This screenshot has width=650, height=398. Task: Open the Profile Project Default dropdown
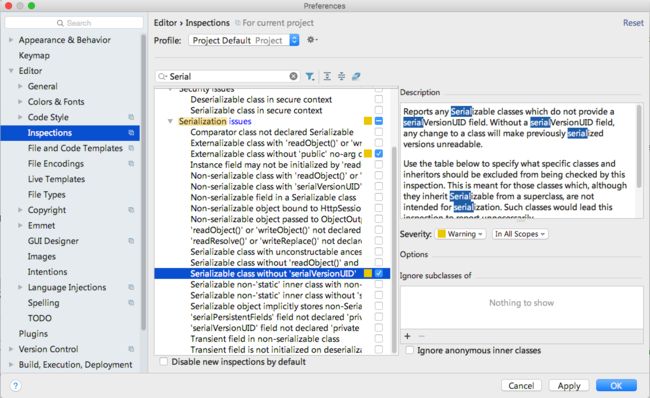[244, 40]
